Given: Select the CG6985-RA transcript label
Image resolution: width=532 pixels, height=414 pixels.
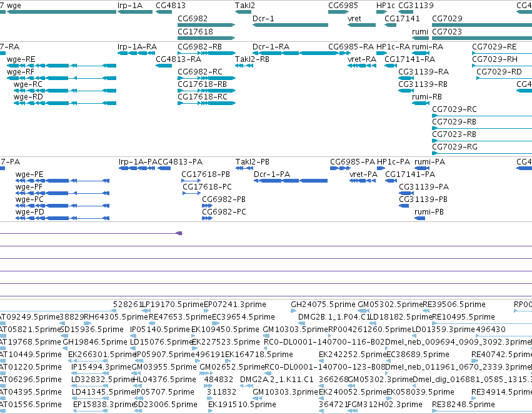Looking at the screenshot, I should (x=351, y=46).
